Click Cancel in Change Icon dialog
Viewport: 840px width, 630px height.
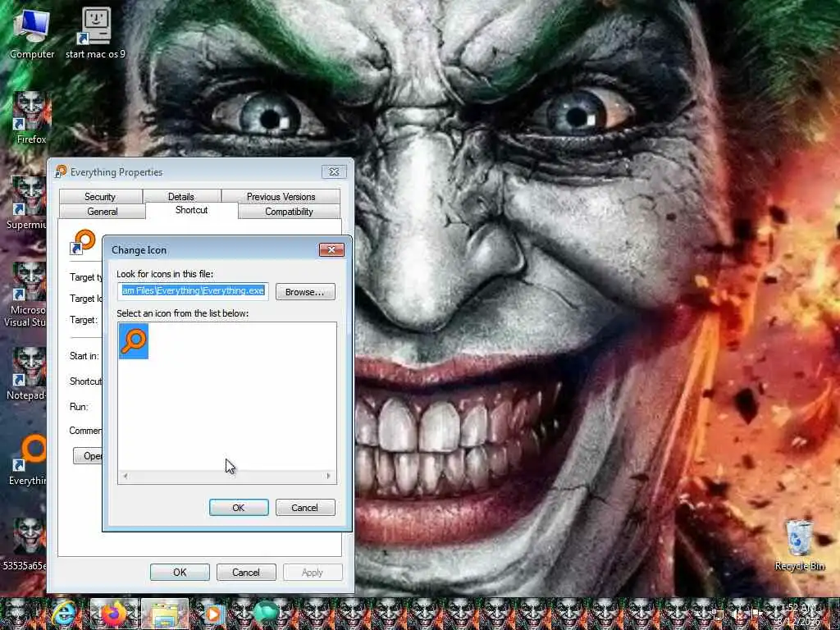click(305, 507)
